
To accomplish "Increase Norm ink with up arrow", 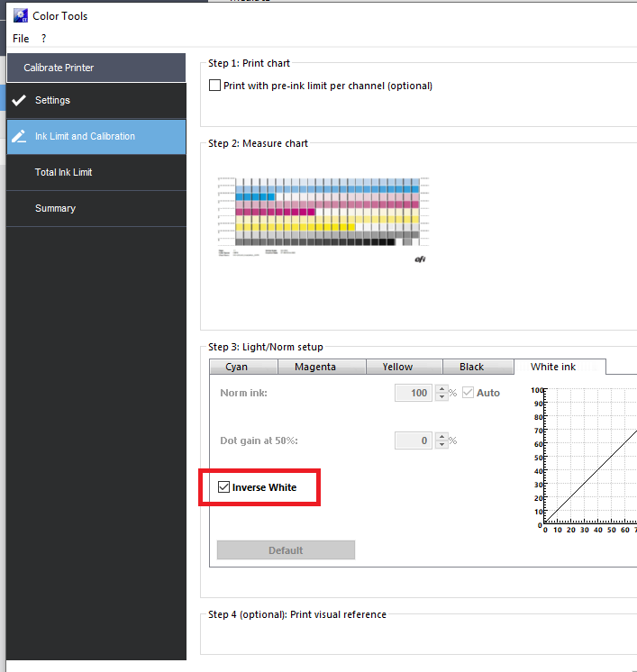I will [x=441, y=389].
